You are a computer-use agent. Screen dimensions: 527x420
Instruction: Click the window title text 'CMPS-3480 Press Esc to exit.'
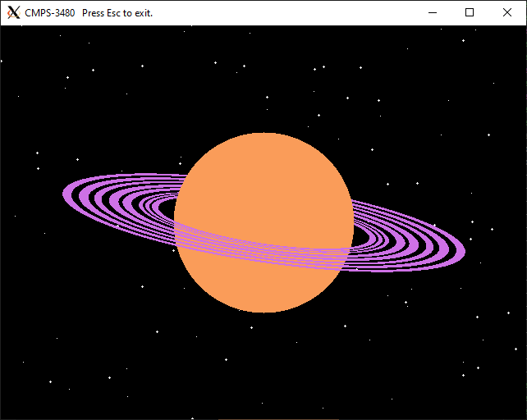tap(89, 13)
